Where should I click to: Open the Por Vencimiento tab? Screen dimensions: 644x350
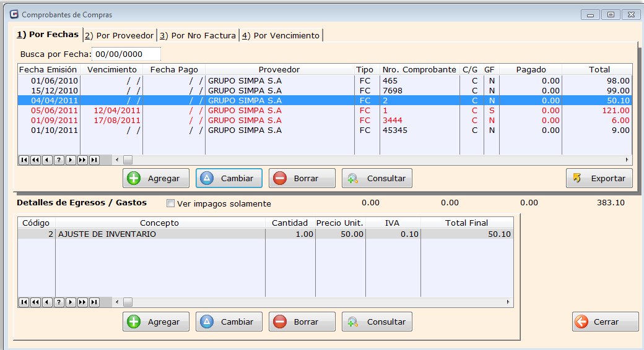point(282,36)
